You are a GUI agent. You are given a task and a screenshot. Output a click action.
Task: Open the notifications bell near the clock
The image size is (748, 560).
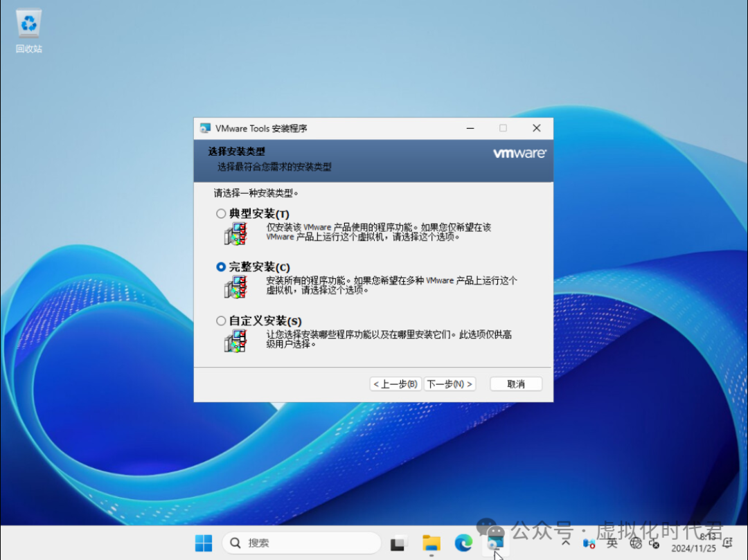point(728,542)
